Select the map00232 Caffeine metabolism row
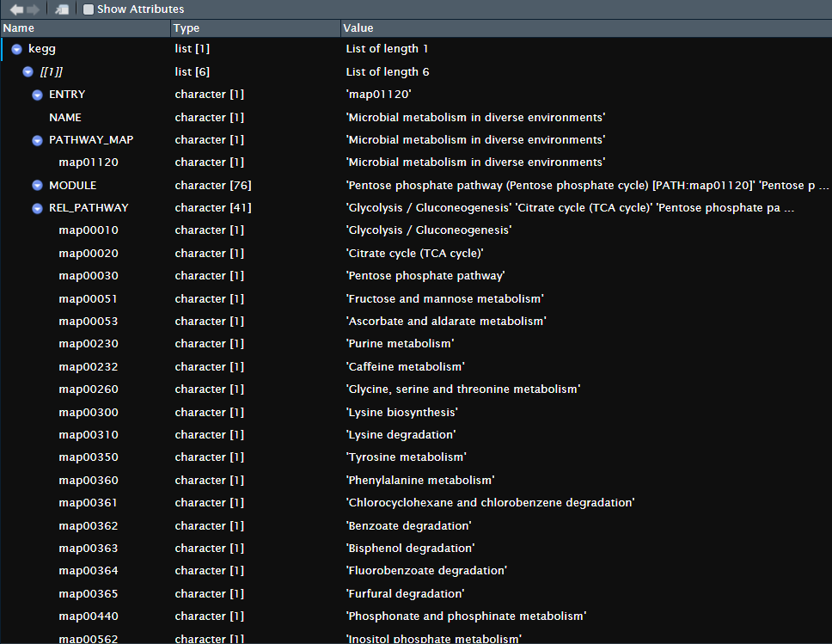Viewport: 832px width, 644px height. click(89, 367)
